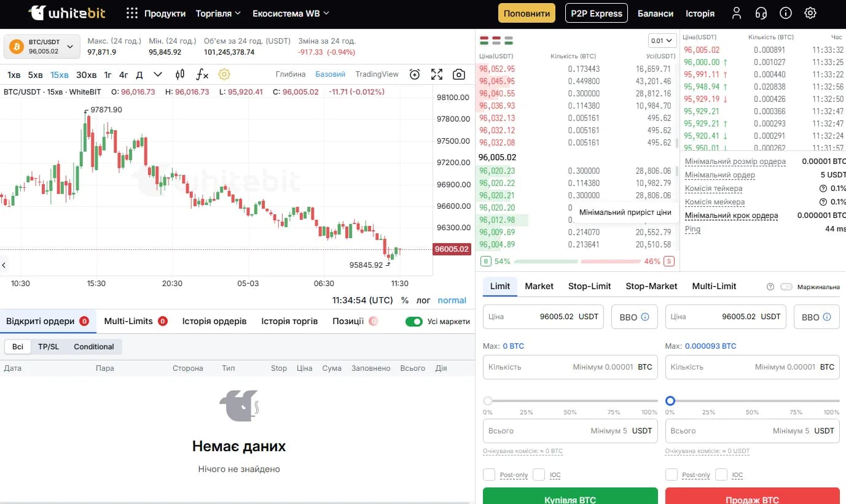Click info icon in buy-side BBO
Viewport: 846px width, 504px height.
pos(645,317)
